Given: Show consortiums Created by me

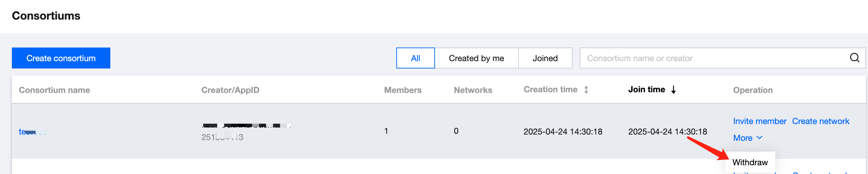Looking at the screenshot, I should click(476, 58).
